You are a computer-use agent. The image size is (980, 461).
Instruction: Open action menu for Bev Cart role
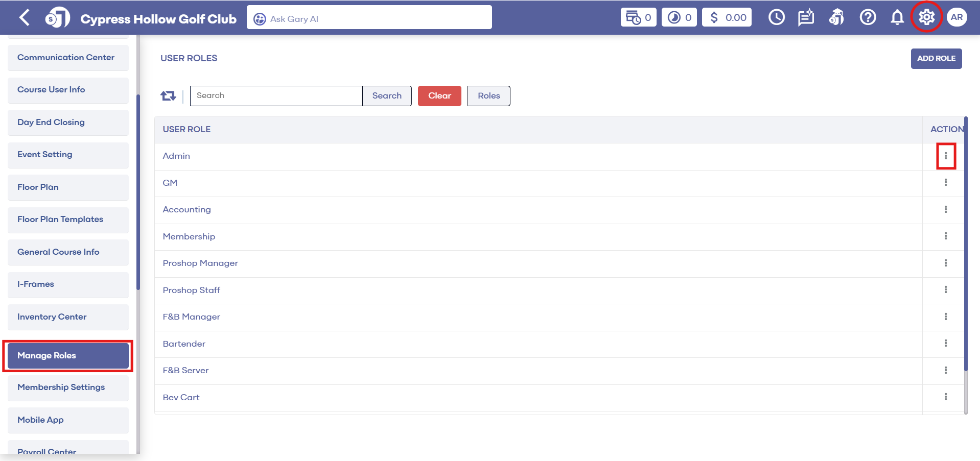pos(945,397)
